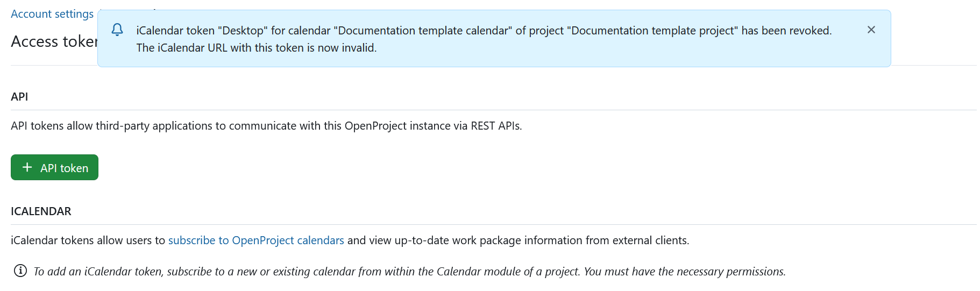Click the API section heading
The height and width of the screenshot is (291, 980).
(x=19, y=97)
